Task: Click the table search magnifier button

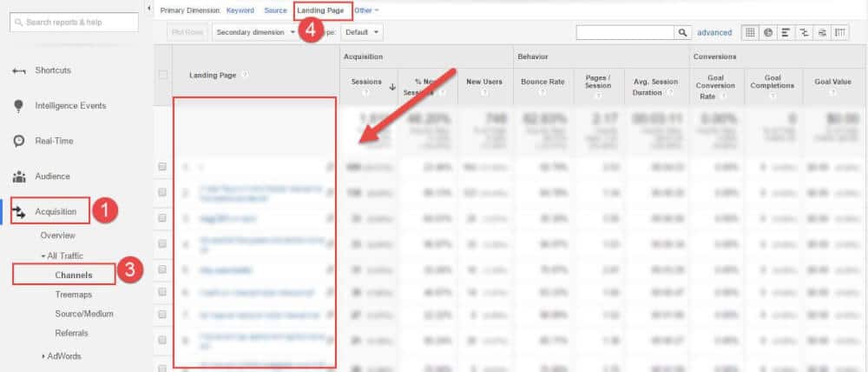Action: point(682,32)
